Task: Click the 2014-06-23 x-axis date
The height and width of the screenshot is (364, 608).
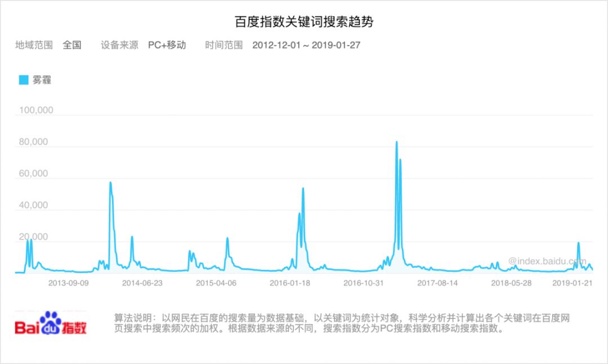Action: [x=142, y=283]
